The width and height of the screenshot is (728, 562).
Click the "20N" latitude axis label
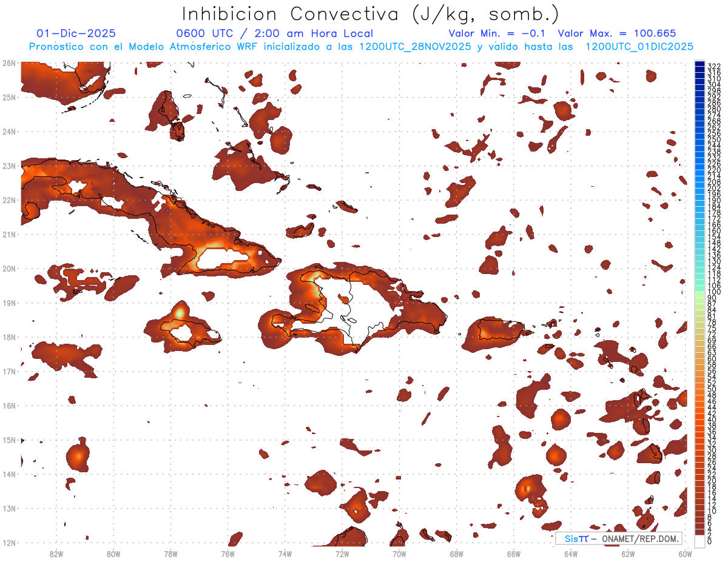8,268
